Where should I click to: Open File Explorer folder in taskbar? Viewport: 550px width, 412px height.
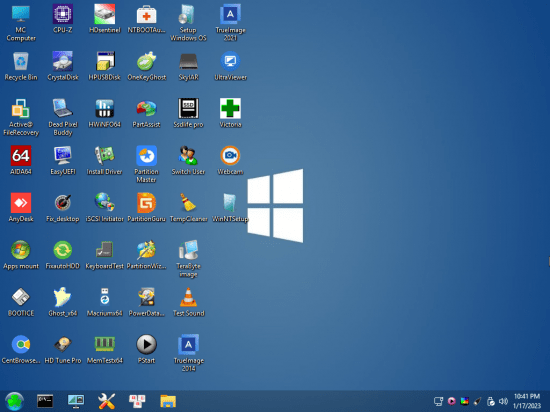168,401
